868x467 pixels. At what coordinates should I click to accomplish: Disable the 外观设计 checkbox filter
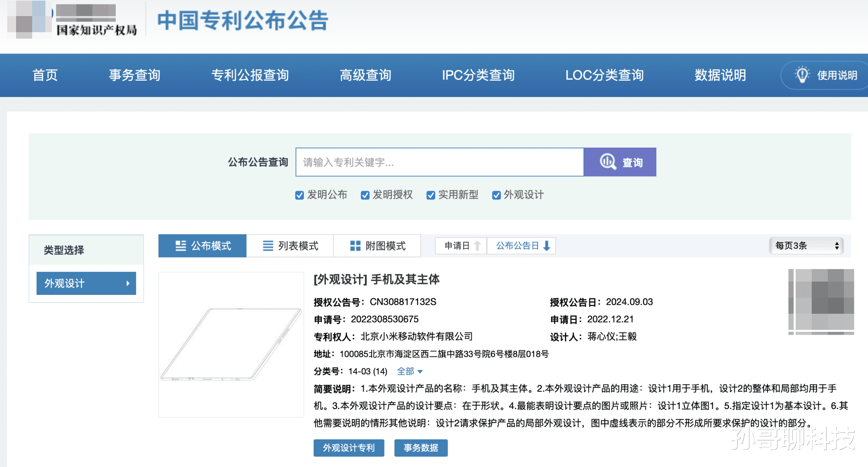tap(496, 195)
